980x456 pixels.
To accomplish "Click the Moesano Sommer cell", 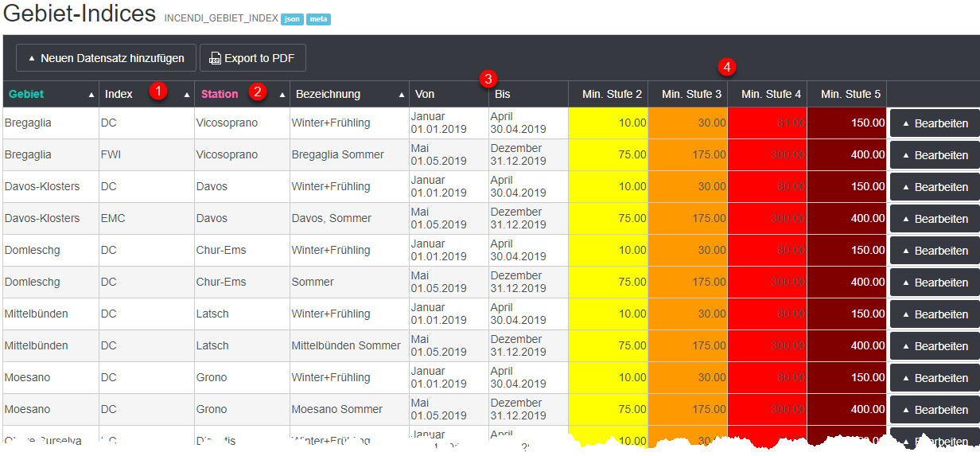I will pyautogui.click(x=349, y=409).
